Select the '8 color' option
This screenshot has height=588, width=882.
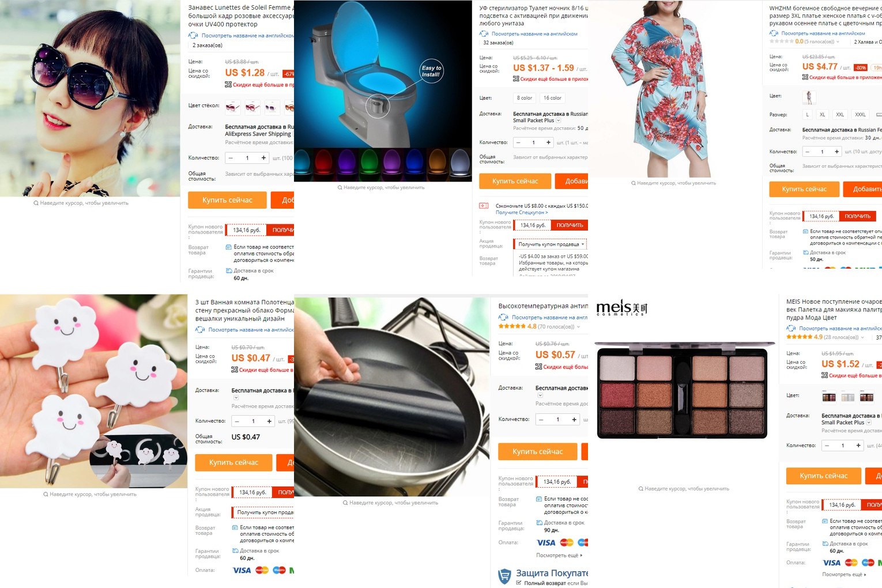pyautogui.click(x=525, y=98)
